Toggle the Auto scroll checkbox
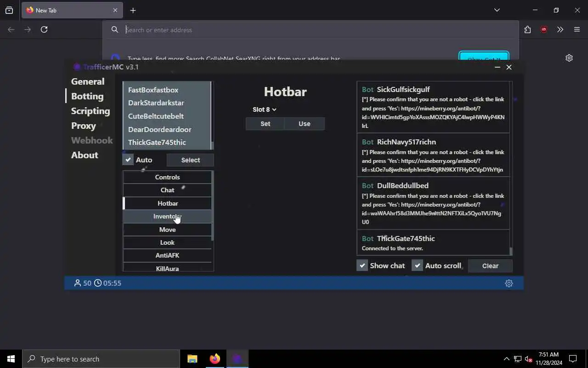588x368 pixels. [x=417, y=265]
